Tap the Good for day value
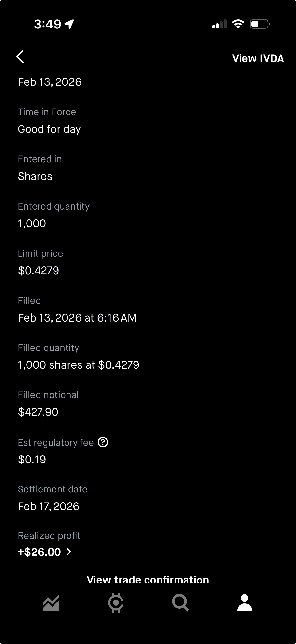296x644 pixels. 49,129
